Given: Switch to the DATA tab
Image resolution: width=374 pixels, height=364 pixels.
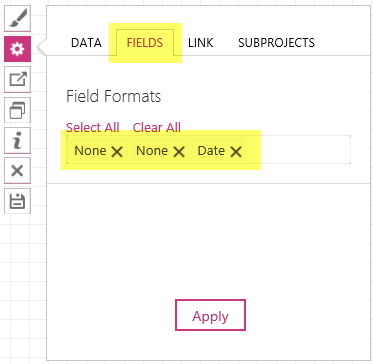Looking at the screenshot, I should [x=86, y=43].
